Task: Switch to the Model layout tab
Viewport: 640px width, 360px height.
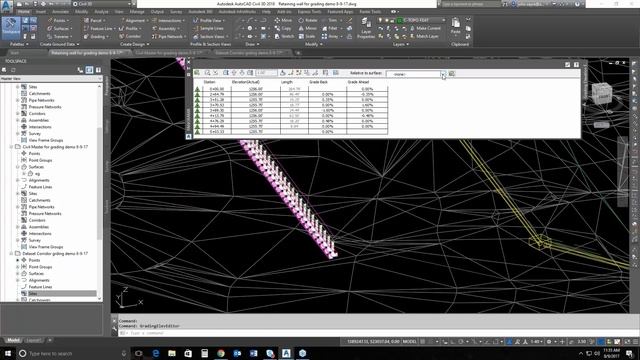Action: tap(13, 340)
